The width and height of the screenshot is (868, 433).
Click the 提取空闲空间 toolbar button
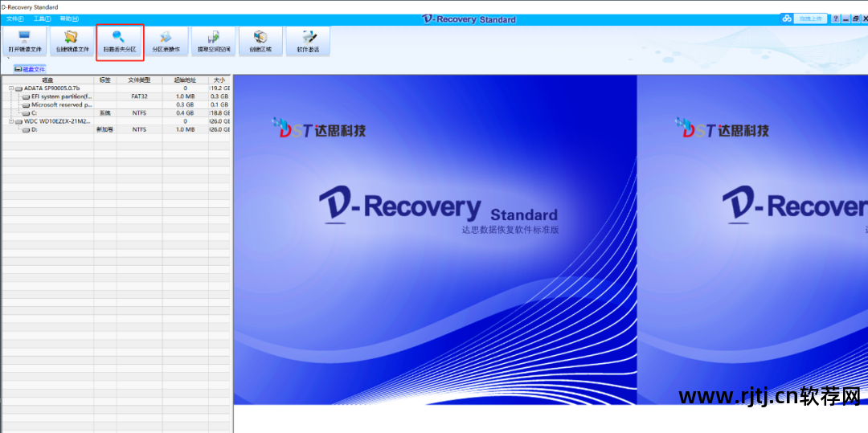click(214, 41)
